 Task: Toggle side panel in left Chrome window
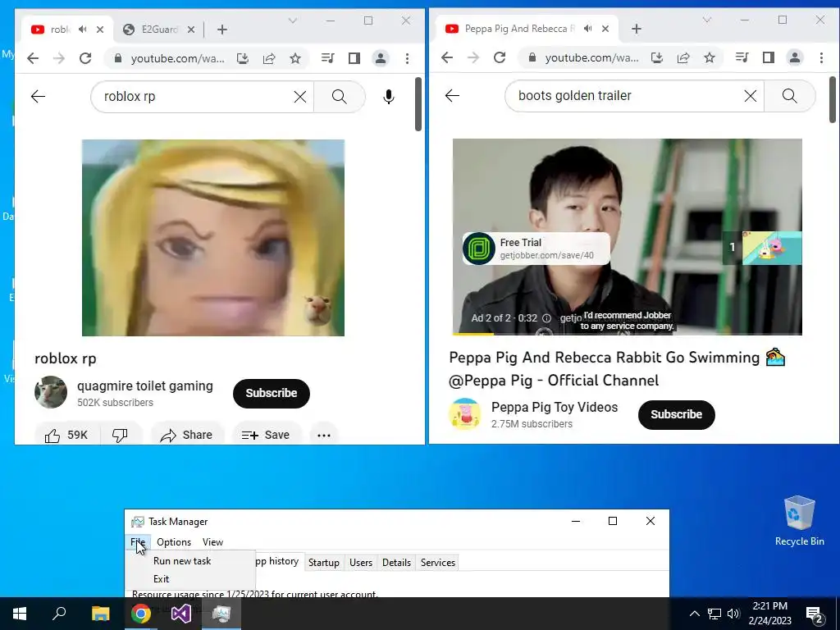click(354, 58)
